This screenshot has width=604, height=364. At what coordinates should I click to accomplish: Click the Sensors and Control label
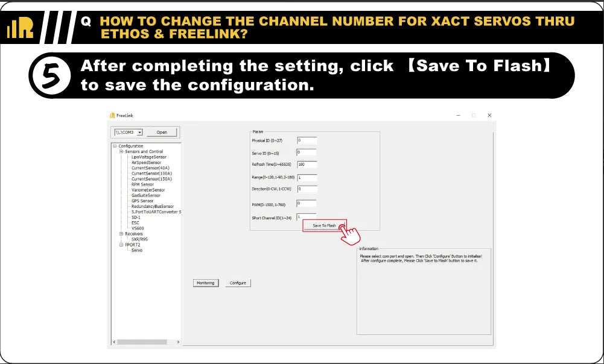tap(144, 152)
